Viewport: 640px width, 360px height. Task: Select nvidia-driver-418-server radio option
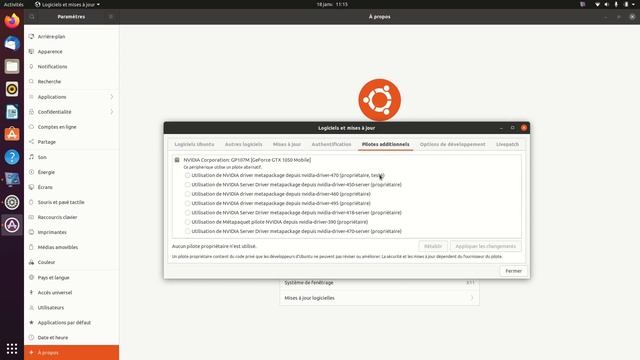[x=187, y=213]
